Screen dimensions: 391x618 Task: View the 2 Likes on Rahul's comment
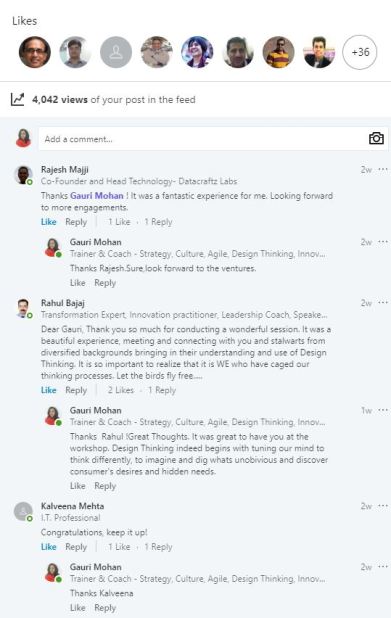[121, 390]
